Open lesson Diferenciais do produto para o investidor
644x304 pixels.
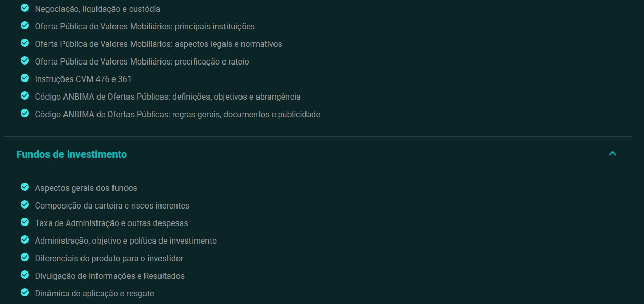pos(109,258)
